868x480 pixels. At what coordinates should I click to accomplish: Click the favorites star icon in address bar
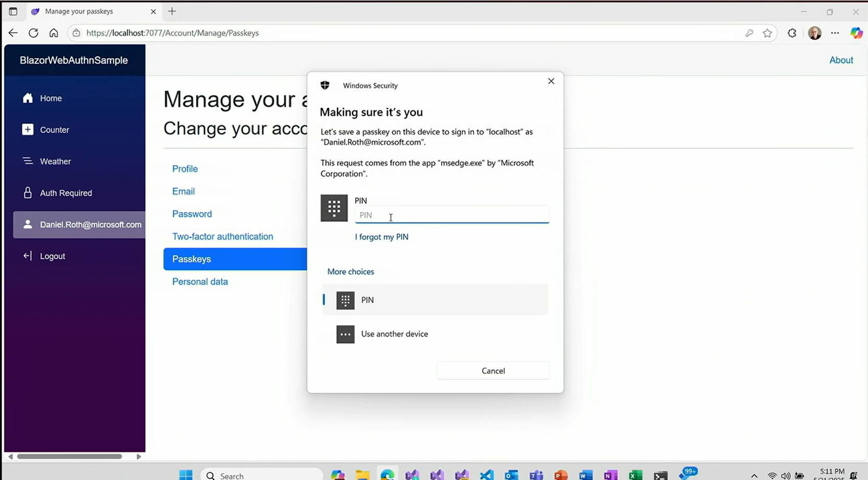(x=767, y=33)
